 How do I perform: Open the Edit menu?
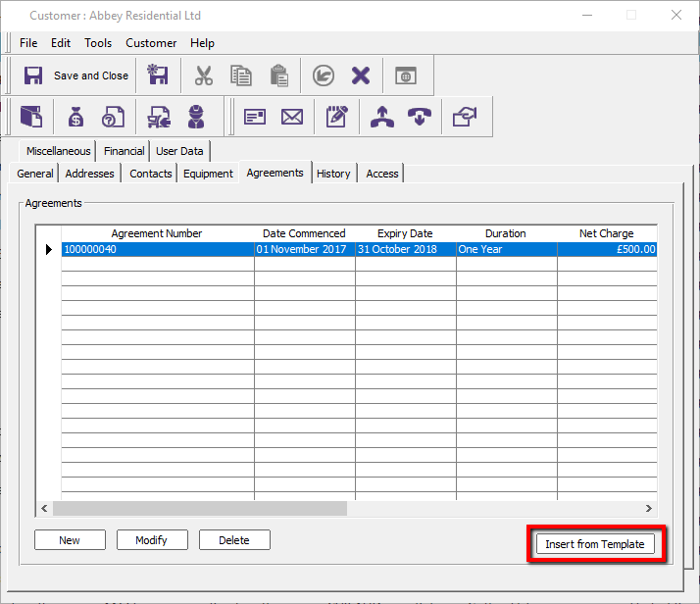pos(61,43)
